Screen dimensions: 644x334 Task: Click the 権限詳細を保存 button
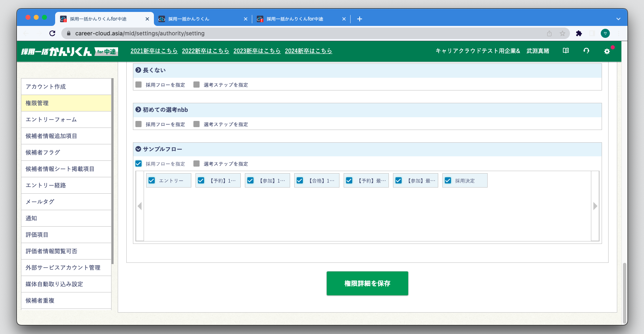[x=367, y=283]
